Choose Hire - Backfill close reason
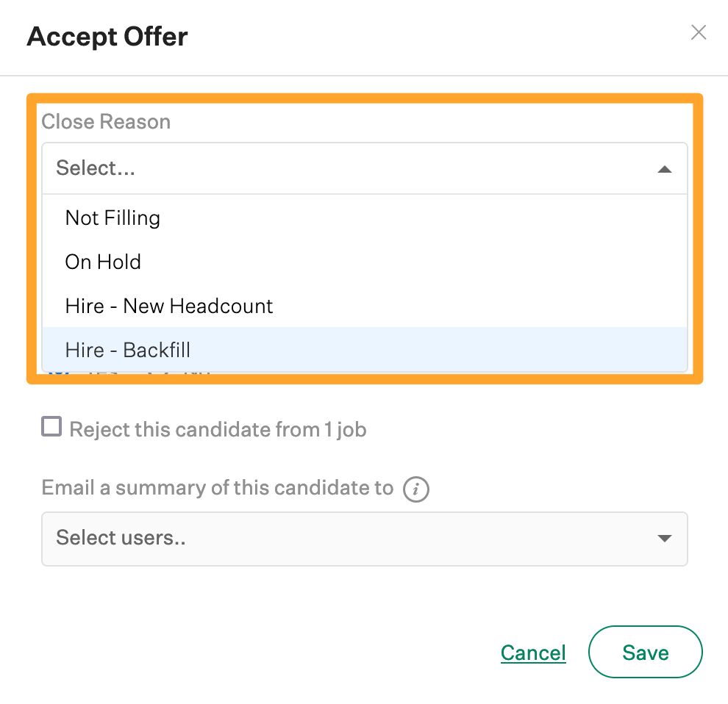This screenshot has height=704, width=728. [127, 350]
